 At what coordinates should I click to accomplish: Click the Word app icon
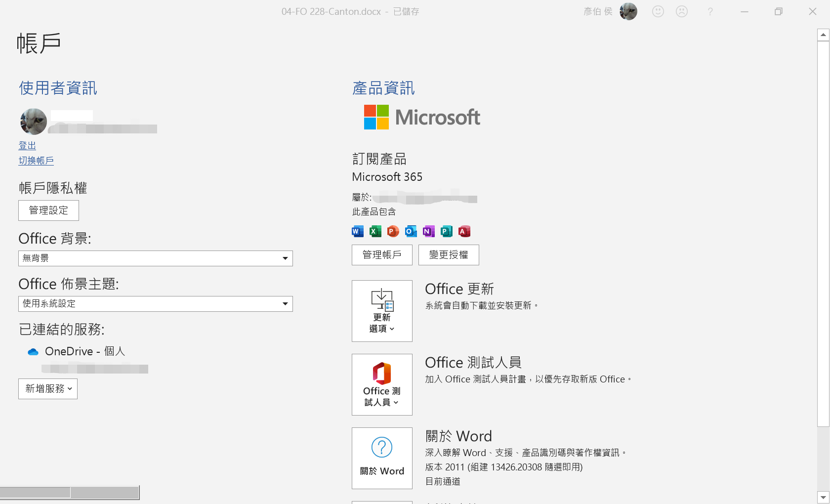(x=358, y=231)
